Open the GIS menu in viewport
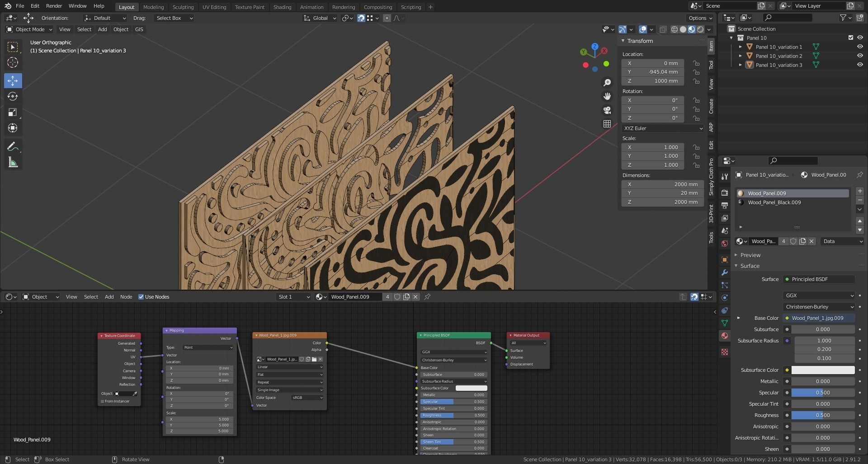This screenshot has height=464, width=868. coord(139,29)
